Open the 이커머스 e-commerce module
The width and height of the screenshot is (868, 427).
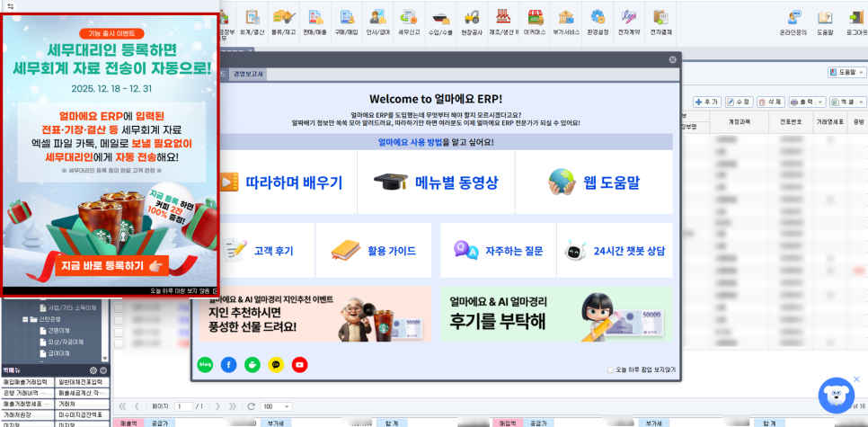[x=536, y=22]
